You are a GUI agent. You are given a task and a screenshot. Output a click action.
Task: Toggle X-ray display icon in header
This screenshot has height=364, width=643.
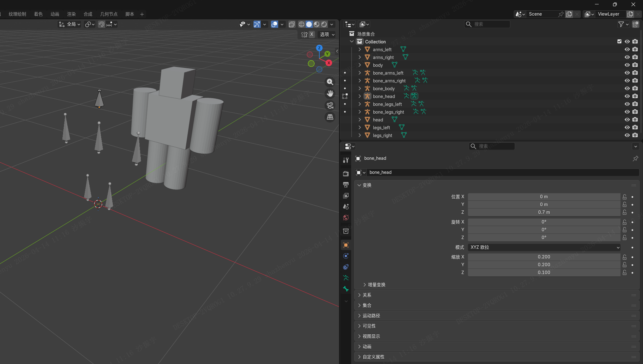tap(292, 24)
